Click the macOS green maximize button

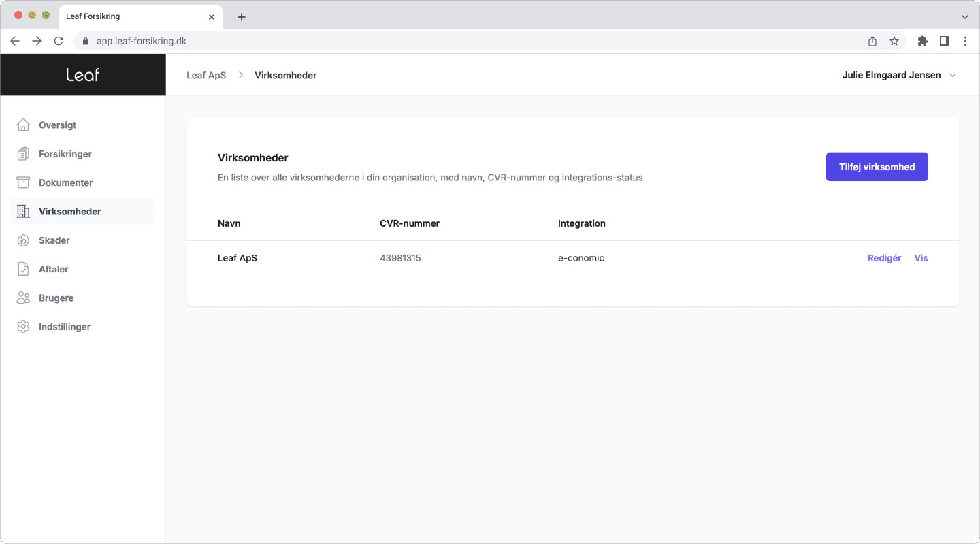46,15
